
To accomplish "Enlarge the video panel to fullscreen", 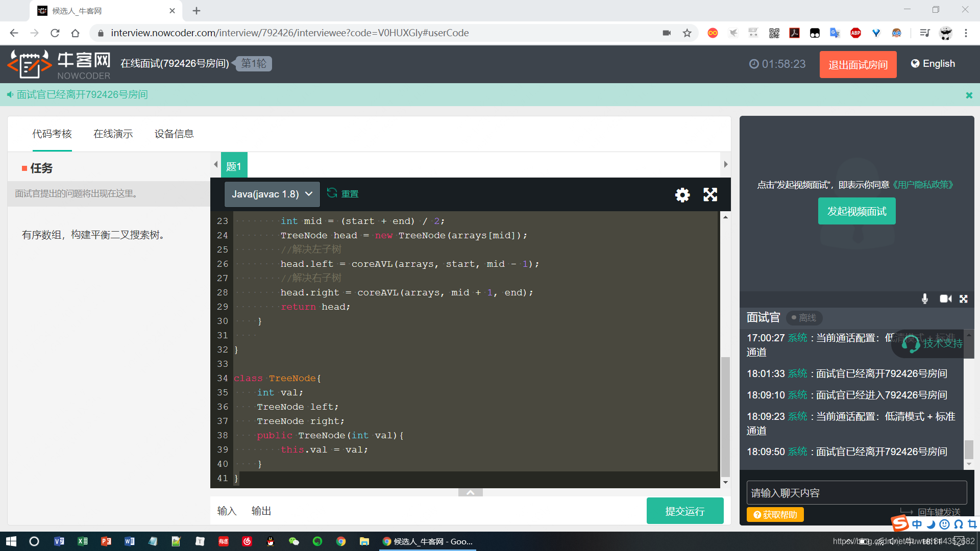I will point(964,299).
